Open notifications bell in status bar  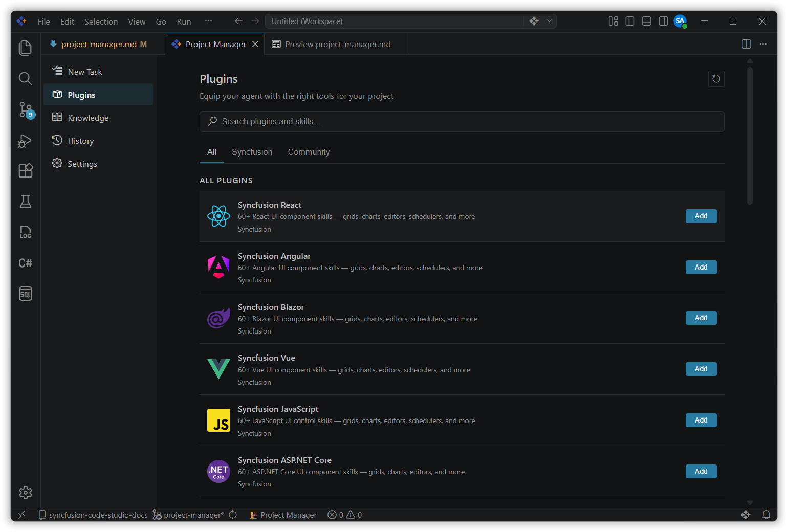(x=766, y=515)
